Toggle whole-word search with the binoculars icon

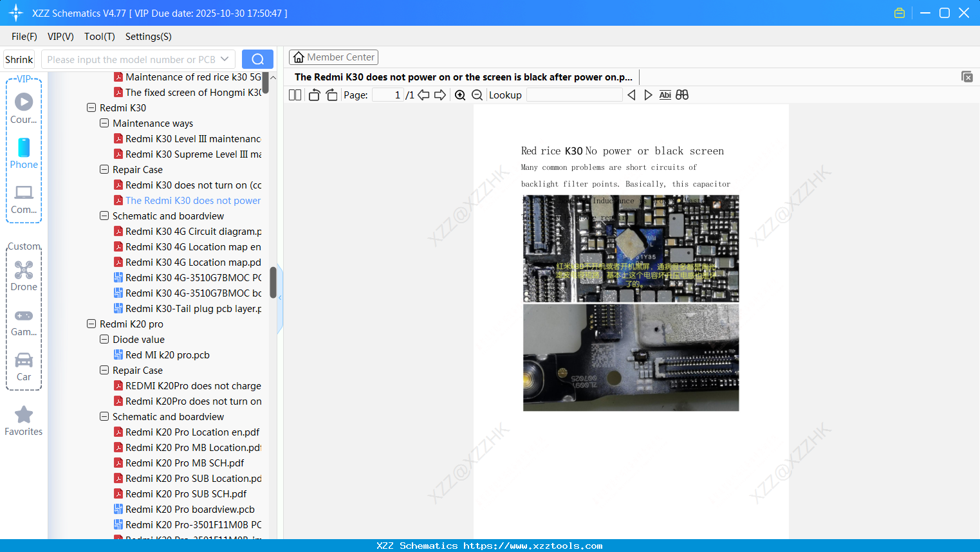coord(682,95)
